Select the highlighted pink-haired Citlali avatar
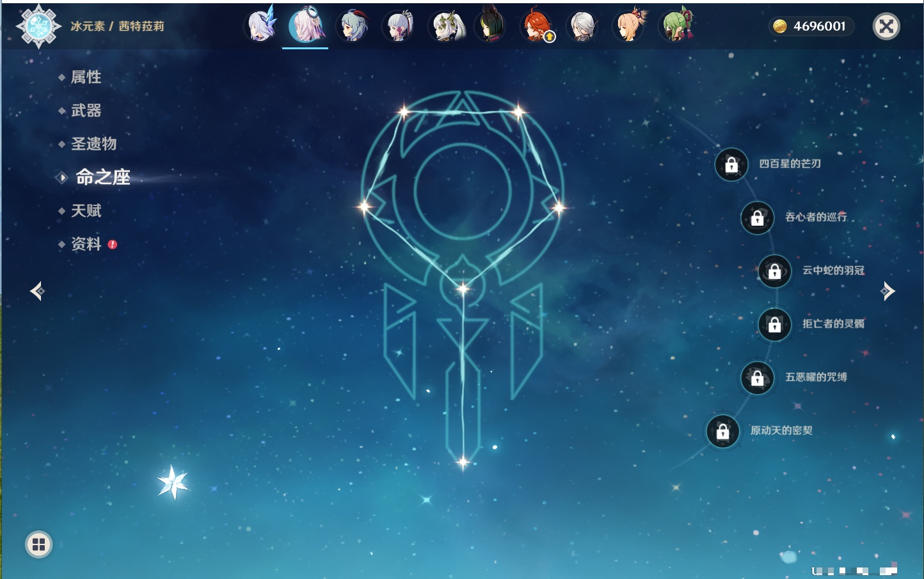Viewport: 924px width, 579px height. 306,26
